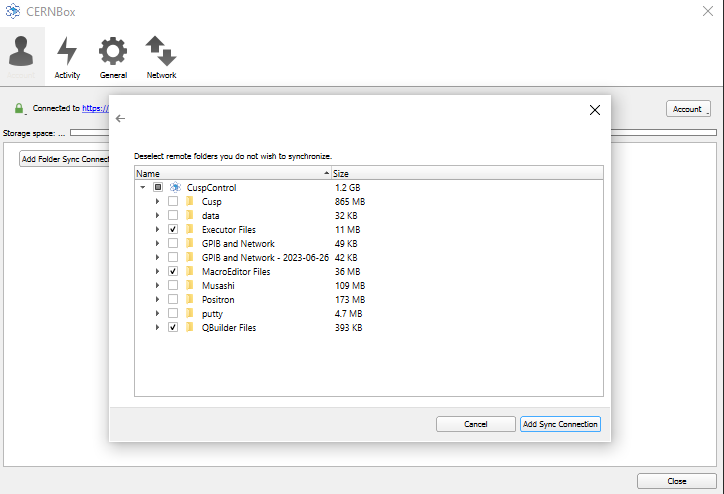Expand the data folder node
The image size is (724, 494).
click(x=157, y=215)
